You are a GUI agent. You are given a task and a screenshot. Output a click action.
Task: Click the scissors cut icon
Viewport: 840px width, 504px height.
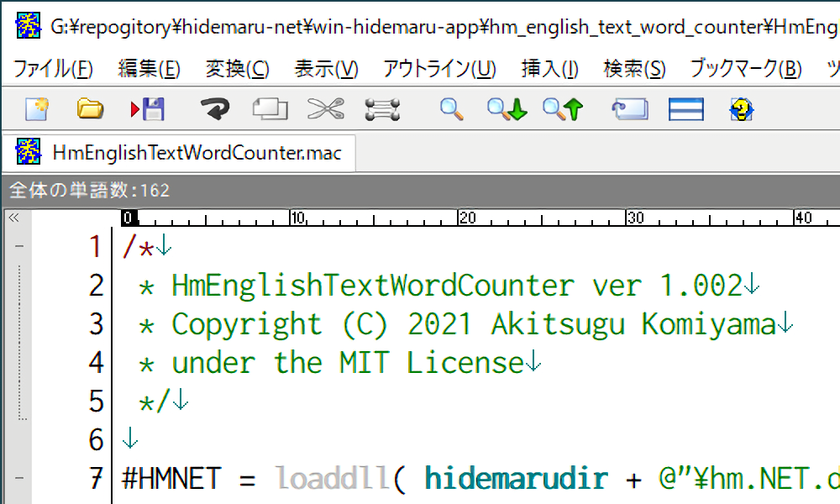325,109
